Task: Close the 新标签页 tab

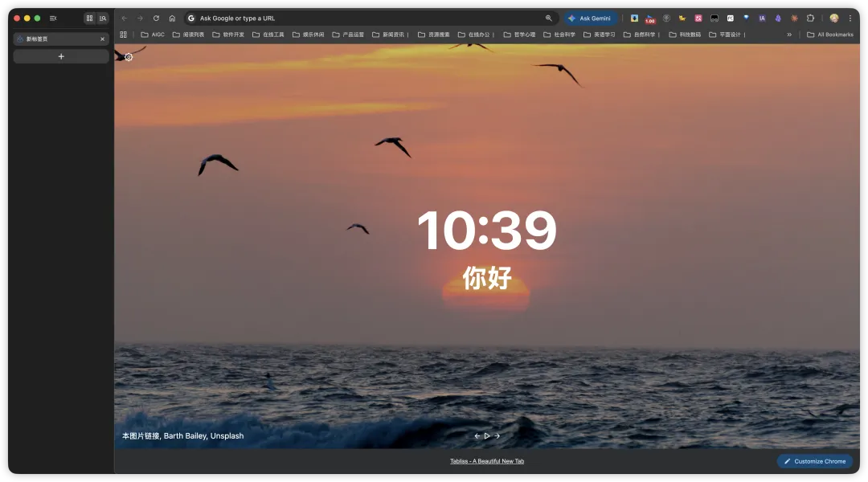Action: tap(102, 39)
